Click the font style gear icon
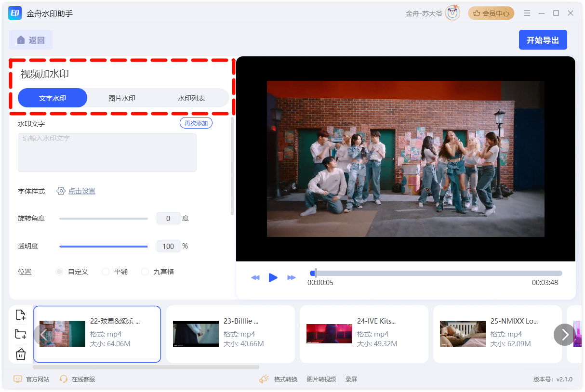The width and height of the screenshot is (585, 392). coord(61,191)
